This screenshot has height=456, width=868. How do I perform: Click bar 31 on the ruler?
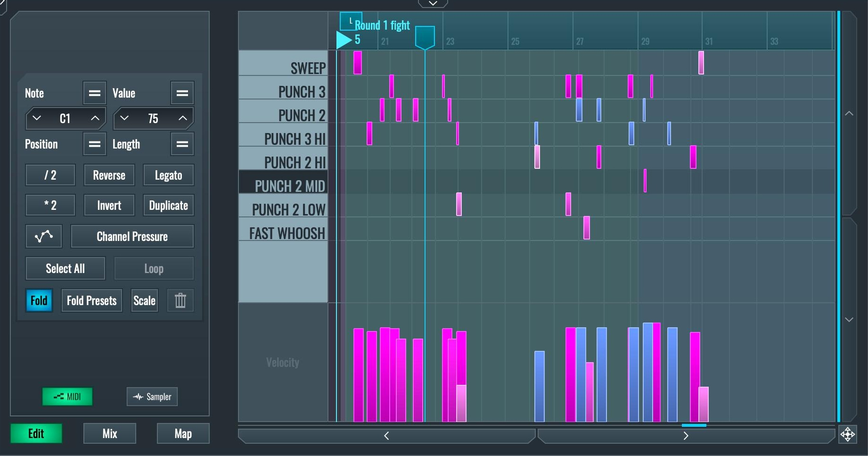point(709,41)
